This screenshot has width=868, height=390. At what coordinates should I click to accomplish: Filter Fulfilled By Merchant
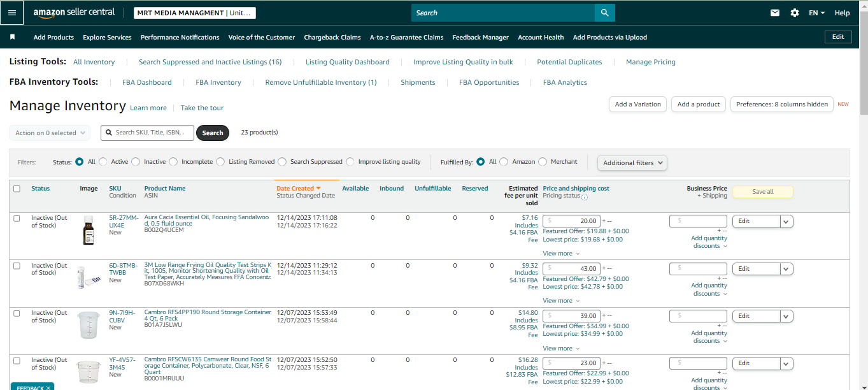(543, 162)
